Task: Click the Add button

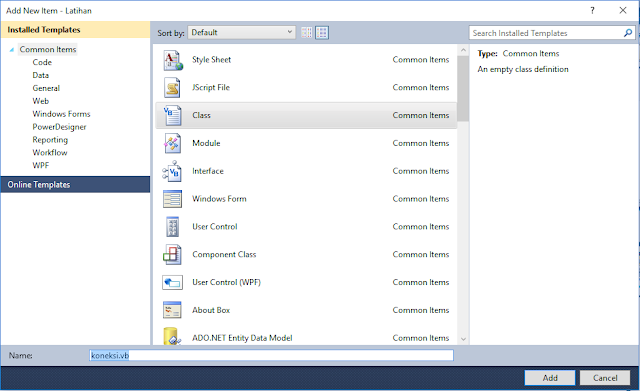Action: click(550, 378)
